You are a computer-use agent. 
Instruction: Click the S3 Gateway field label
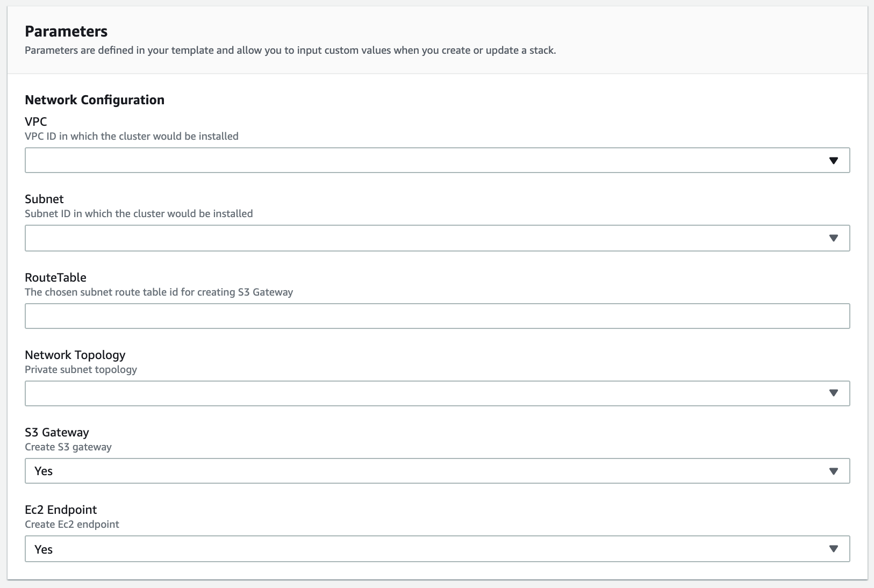tap(56, 433)
